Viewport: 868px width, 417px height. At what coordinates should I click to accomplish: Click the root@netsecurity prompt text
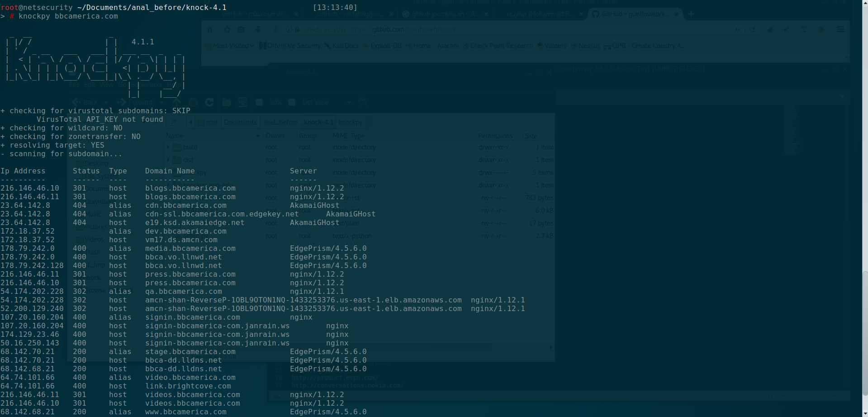[x=37, y=8]
